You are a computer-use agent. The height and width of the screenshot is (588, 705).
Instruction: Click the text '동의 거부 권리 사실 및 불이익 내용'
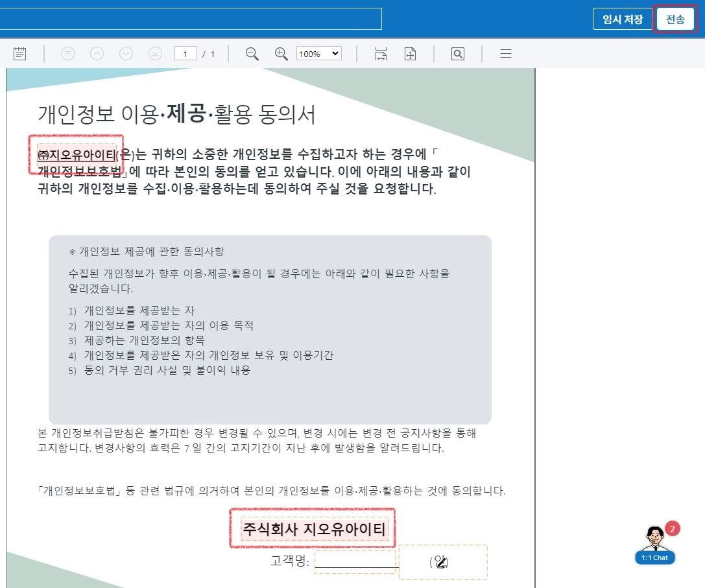pyautogui.click(x=167, y=370)
